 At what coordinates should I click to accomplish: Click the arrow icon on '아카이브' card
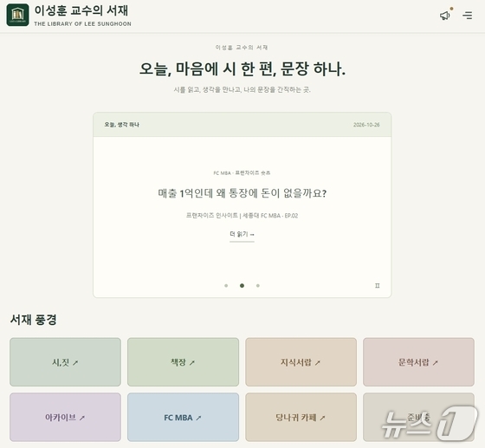(x=82, y=418)
